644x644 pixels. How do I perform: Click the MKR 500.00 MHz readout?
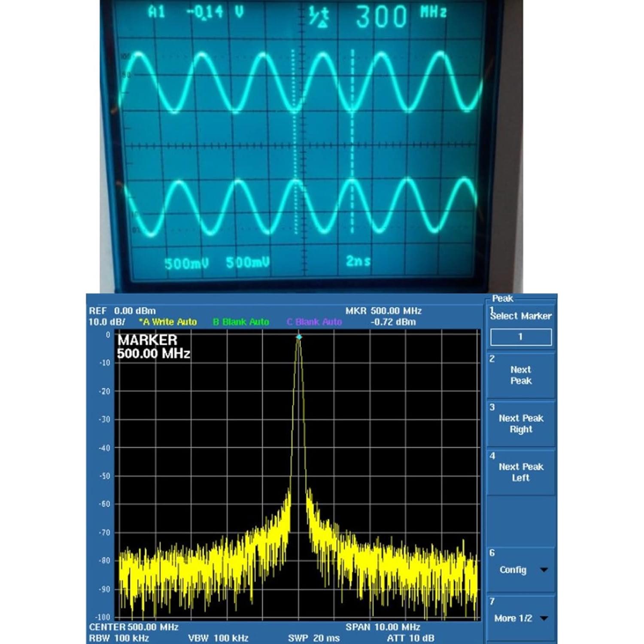point(384,311)
